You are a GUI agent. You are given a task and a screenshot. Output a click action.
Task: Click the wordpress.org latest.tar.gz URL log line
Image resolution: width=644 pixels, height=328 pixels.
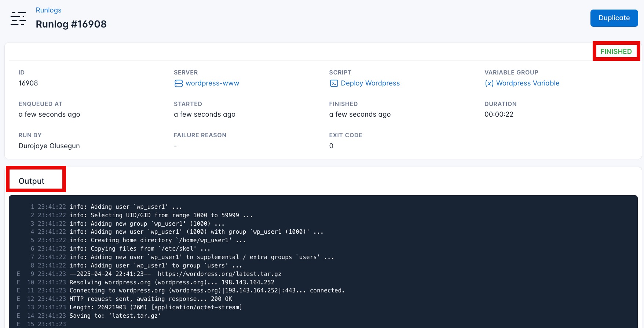click(219, 274)
